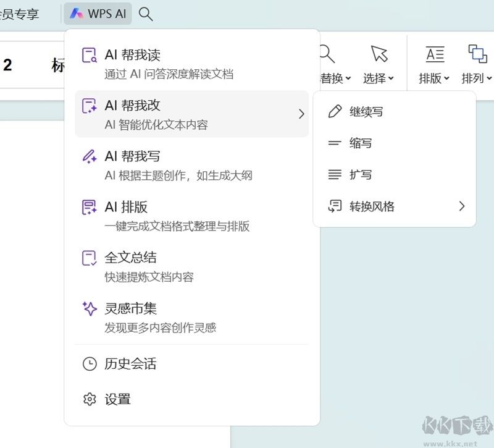
Task: Select the AI 帮我读 document icon
Action: (89, 53)
